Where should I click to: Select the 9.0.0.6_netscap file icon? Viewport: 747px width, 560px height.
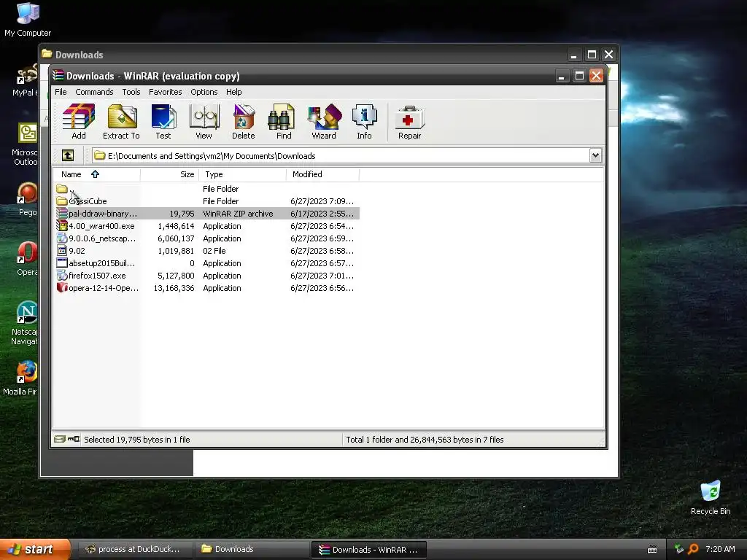tap(62, 238)
